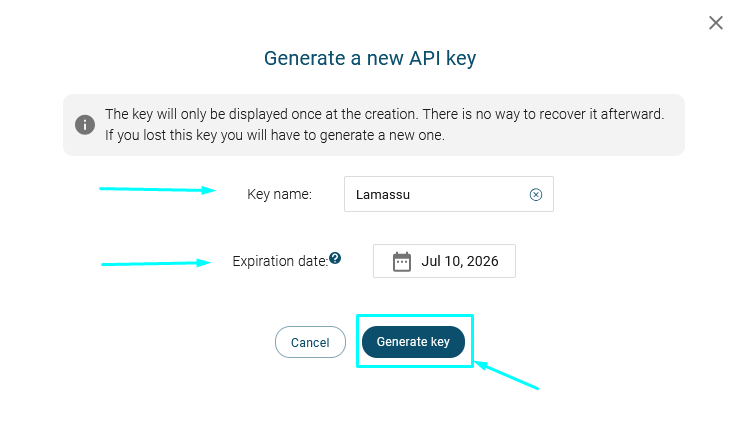The height and width of the screenshot is (427, 739).
Task: Click the Cancel button
Action: pos(310,342)
